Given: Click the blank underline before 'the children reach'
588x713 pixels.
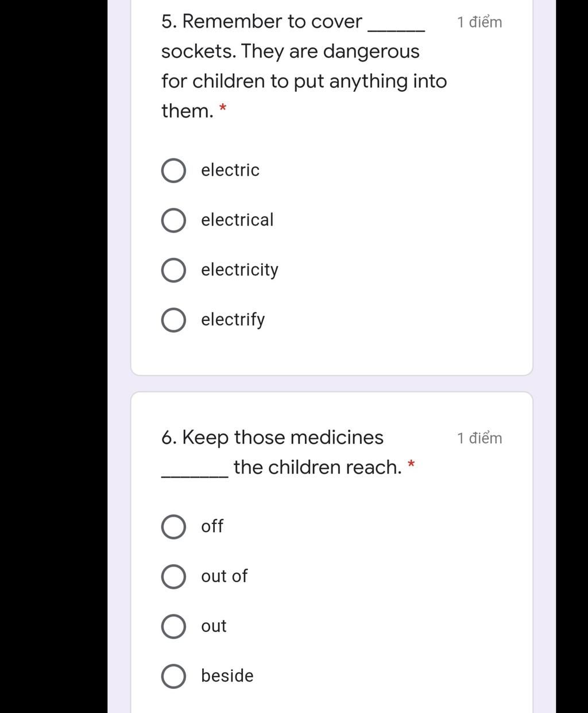Looking at the screenshot, I should 195,475.
